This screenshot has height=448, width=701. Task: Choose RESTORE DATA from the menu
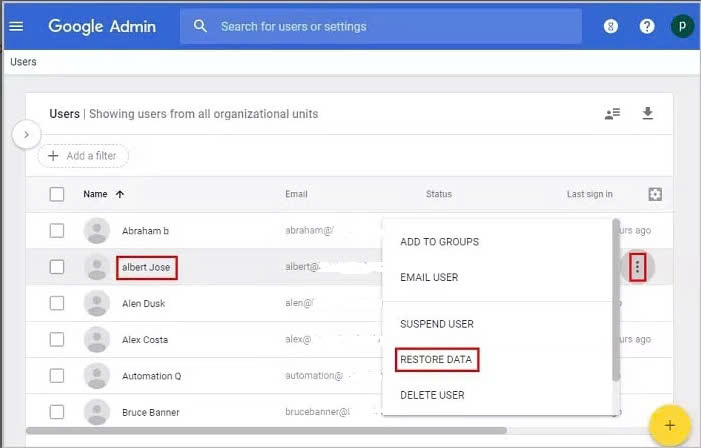[x=436, y=359]
